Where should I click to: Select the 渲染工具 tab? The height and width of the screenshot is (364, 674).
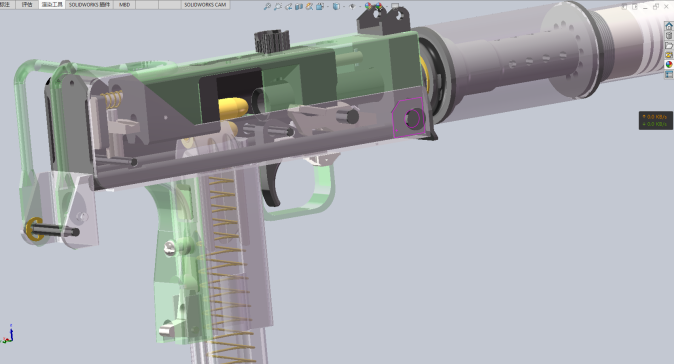pyautogui.click(x=52, y=5)
